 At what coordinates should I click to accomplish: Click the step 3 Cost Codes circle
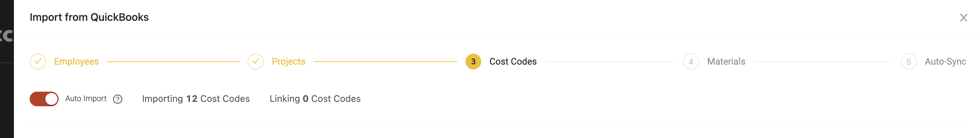click(x=473, y=61)
